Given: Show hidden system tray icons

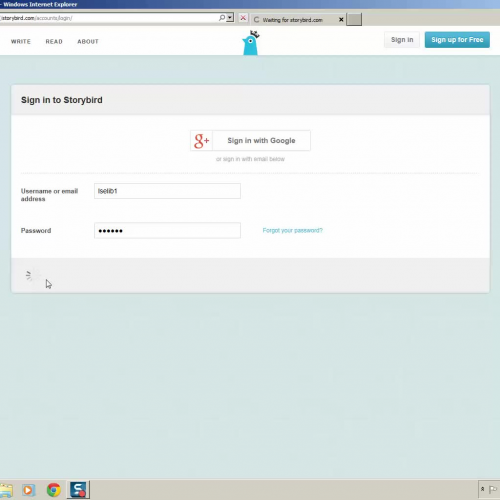Looking at the screenshot, I should click(482, 489).
